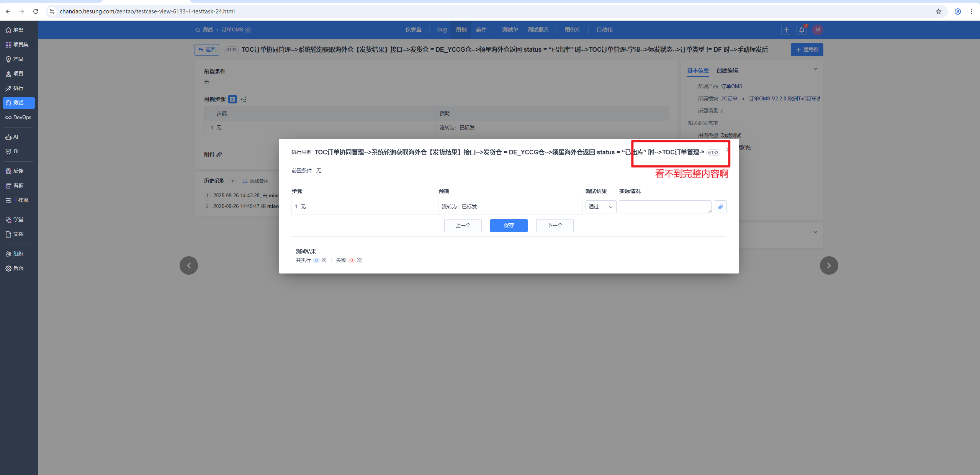
Task: Bookmark this page with star icon
Action: (938, 11)
